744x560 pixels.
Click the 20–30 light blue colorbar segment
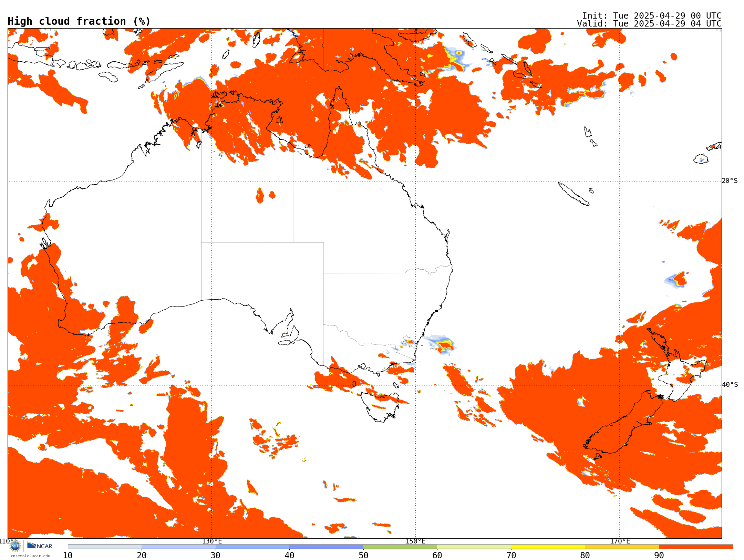pos(178,547)
